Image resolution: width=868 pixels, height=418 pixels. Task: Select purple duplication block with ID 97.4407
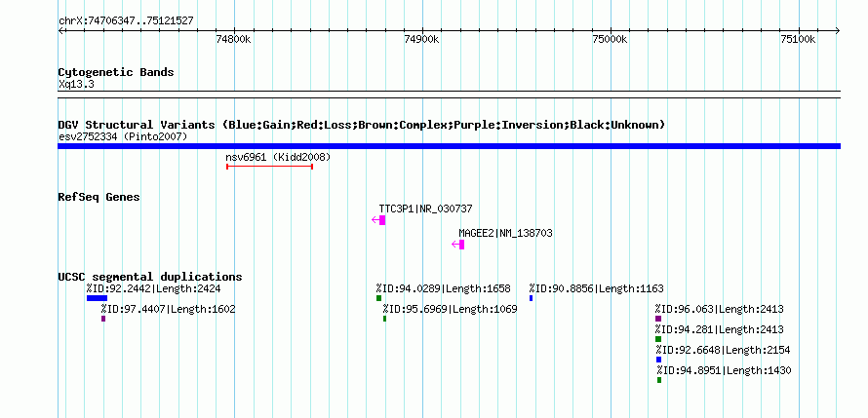103,319
